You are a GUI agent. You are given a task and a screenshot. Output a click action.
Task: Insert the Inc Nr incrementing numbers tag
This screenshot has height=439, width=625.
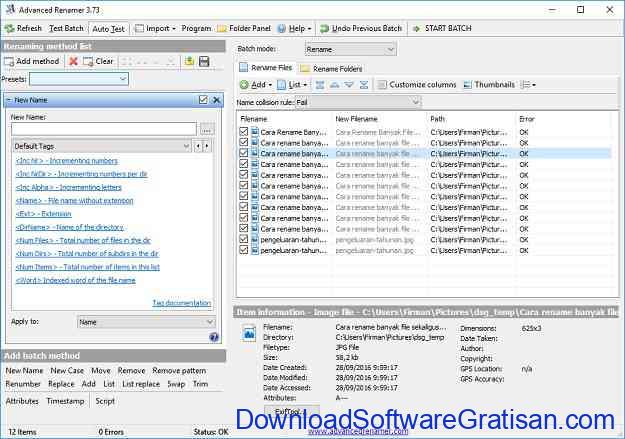(x=67, y=161)
